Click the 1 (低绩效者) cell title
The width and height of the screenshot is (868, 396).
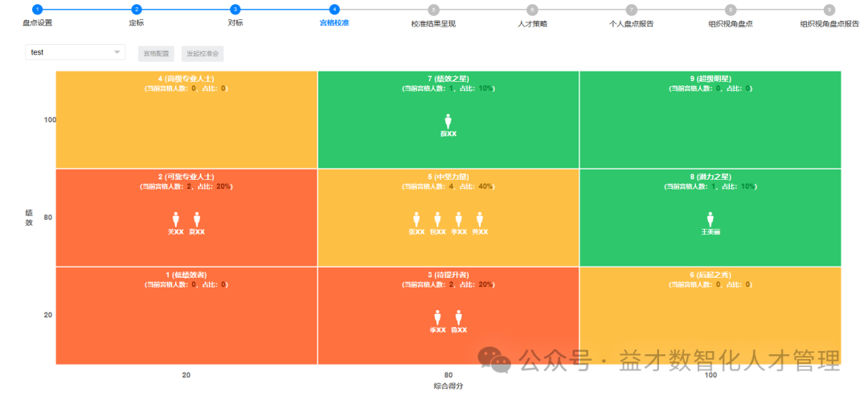[186, 275]
